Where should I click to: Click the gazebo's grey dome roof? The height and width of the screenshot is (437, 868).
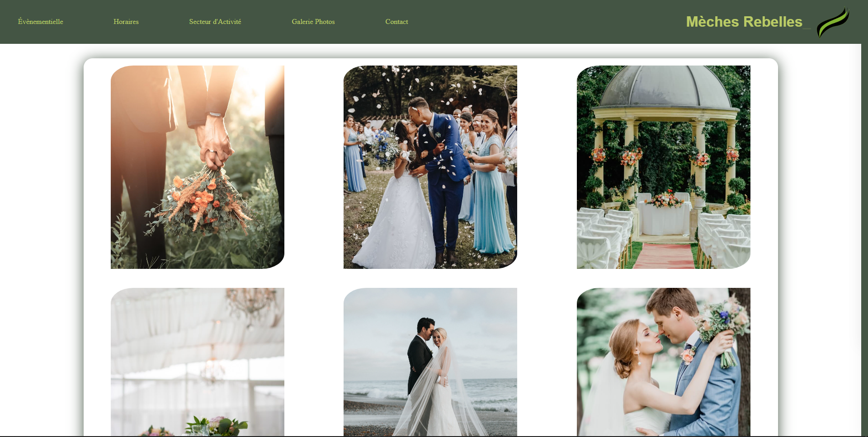663,88
